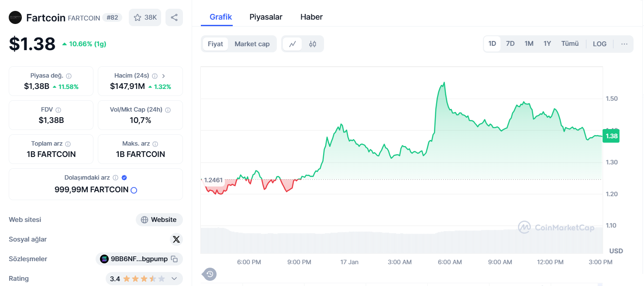This screenshot has height=286, width=644.
Task: Open info tooltip next to Hacim (24s)
Action: coord(155,76)
